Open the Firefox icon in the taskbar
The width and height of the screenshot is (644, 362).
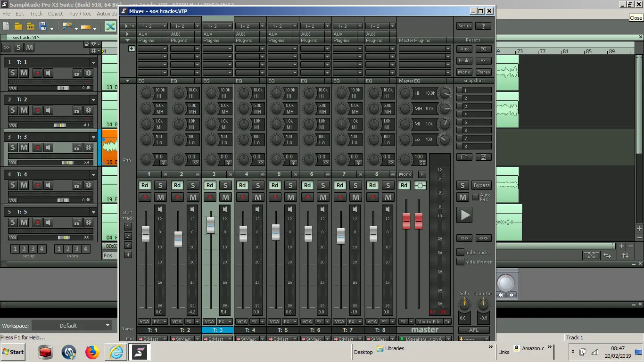[92, 352]
